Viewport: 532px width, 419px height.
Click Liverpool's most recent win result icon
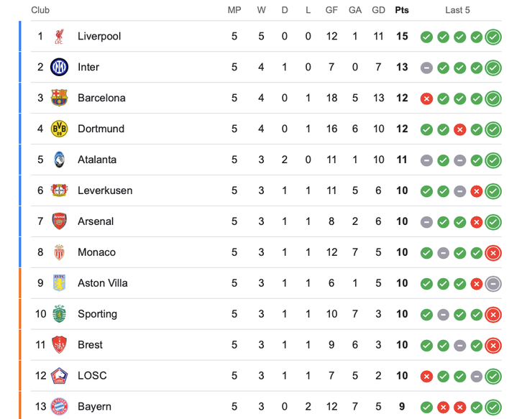click(x=493, y=37)
